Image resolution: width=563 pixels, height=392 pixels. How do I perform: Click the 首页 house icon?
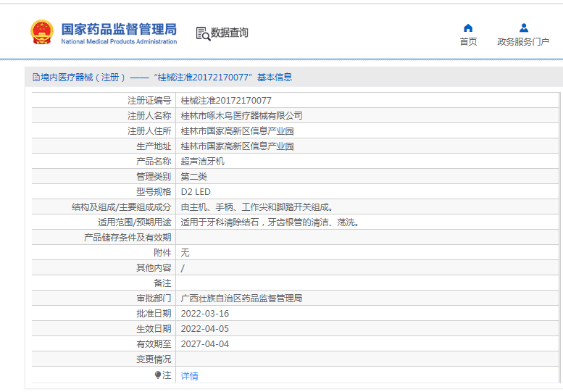point(468,28)
